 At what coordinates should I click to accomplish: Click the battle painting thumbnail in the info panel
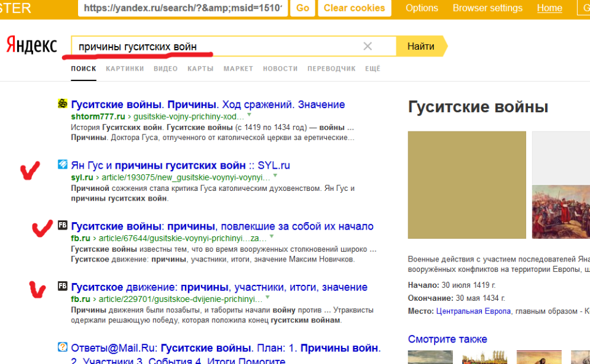[x=561, y=212]
